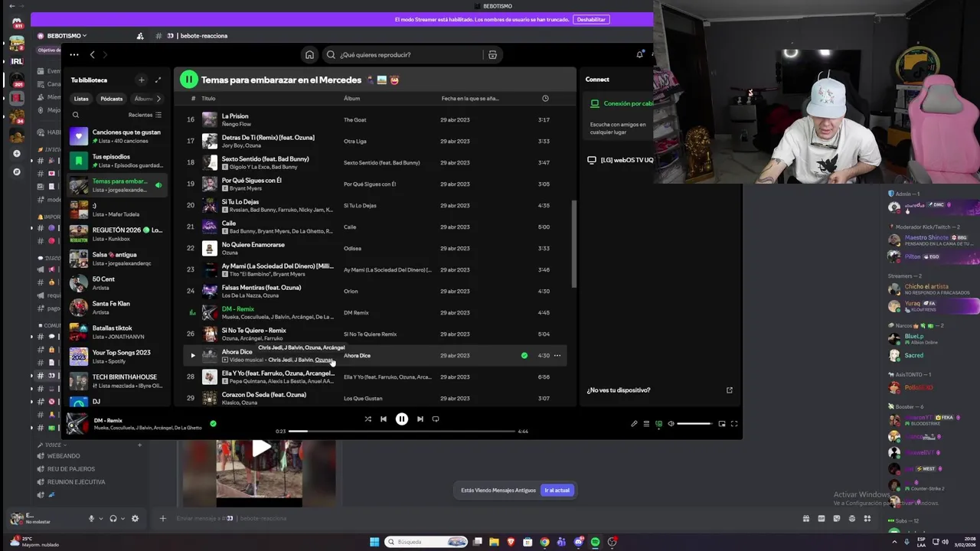Viewport: 980px width, 551px height.
Task: Open Spotify miniplayer icon
Action: tap(722, 423)
